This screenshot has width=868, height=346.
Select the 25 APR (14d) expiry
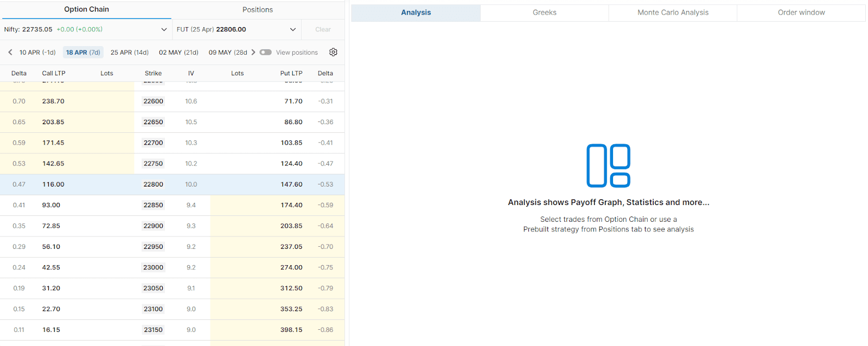[x=129, y=53]
